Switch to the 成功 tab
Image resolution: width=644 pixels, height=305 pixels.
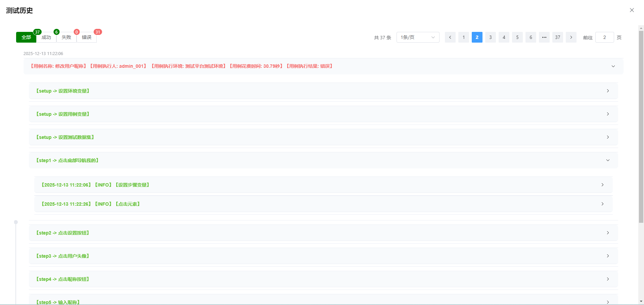[x=46, y=37]
